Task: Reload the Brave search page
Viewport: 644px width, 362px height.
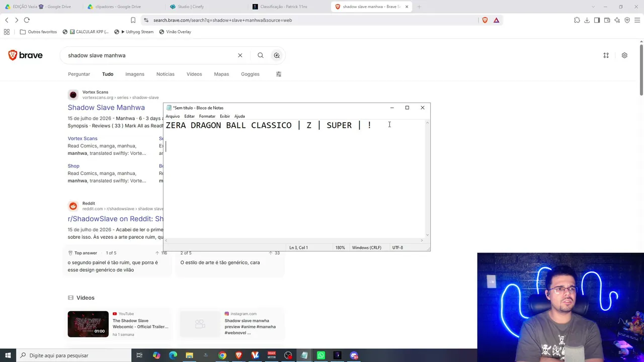Action: coord(27,20)
